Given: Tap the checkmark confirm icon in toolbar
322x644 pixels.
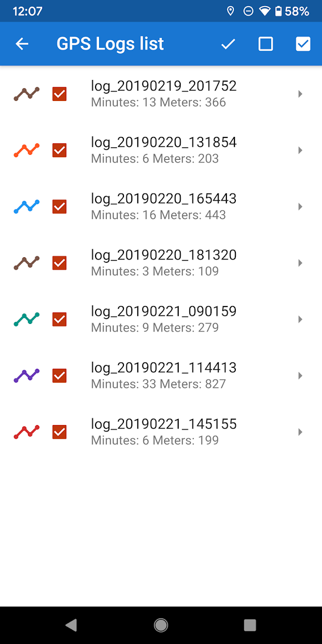Looking at the screenshot, I should click(228, 44).
